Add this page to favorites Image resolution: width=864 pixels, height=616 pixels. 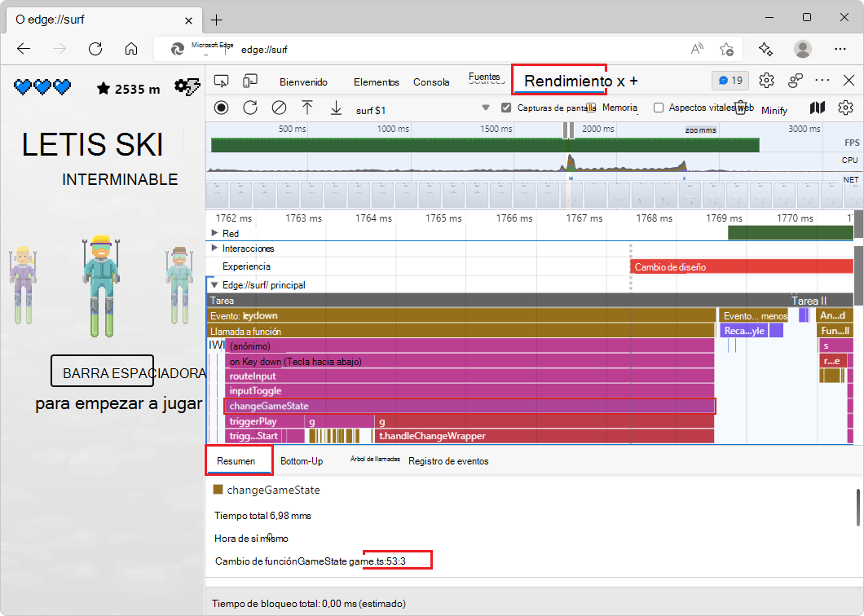click(727, 49)
